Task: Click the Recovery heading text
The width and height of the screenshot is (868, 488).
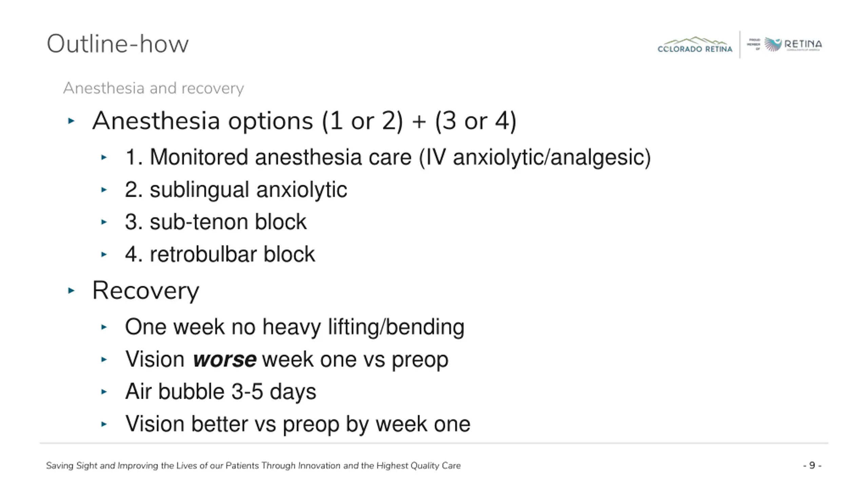Action: pyautogui.click(x=146, y=291)
